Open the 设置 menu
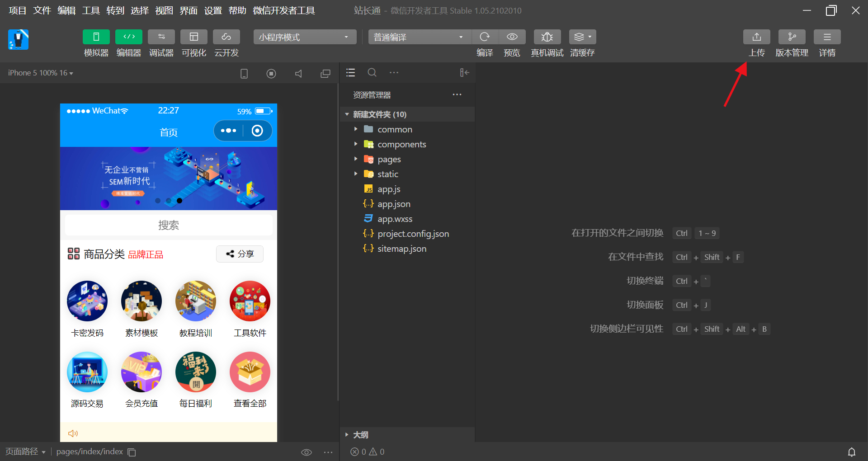Viewport: 868px width, 461px height. click(213, 10)
